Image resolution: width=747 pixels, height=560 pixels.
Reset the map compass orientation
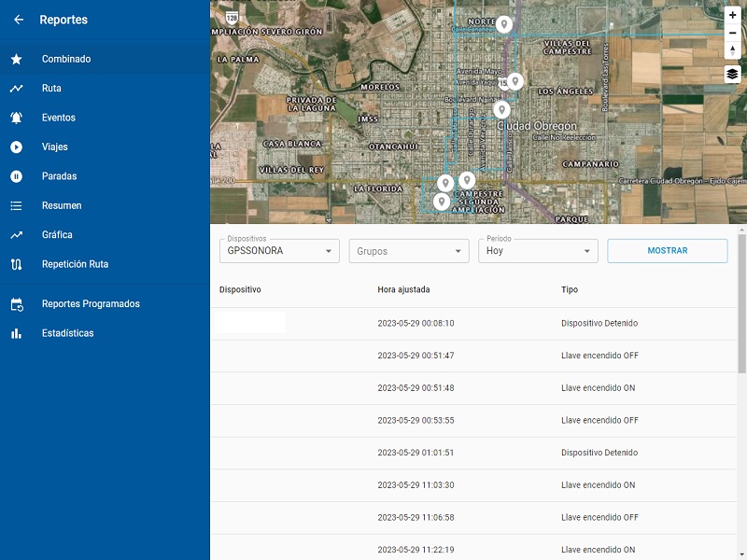(x=733, y=50)
